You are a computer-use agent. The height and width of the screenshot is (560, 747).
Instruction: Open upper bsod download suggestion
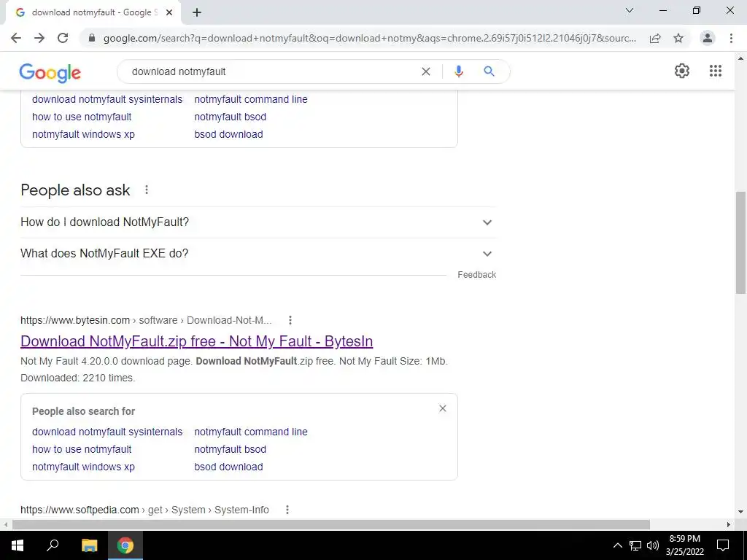click(x=228, y=134)
